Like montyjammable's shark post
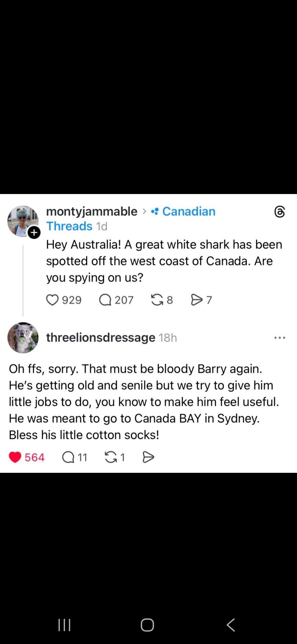 (53, 300)
